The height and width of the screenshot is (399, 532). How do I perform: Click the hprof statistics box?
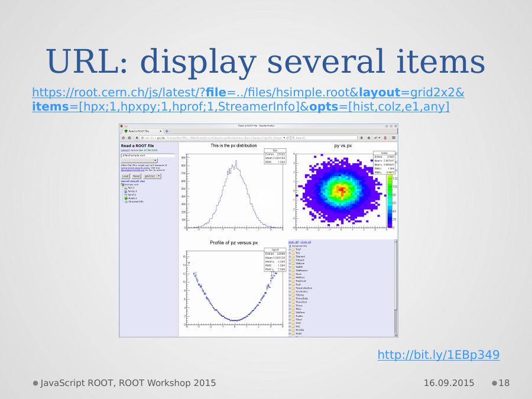coord(275,259)
